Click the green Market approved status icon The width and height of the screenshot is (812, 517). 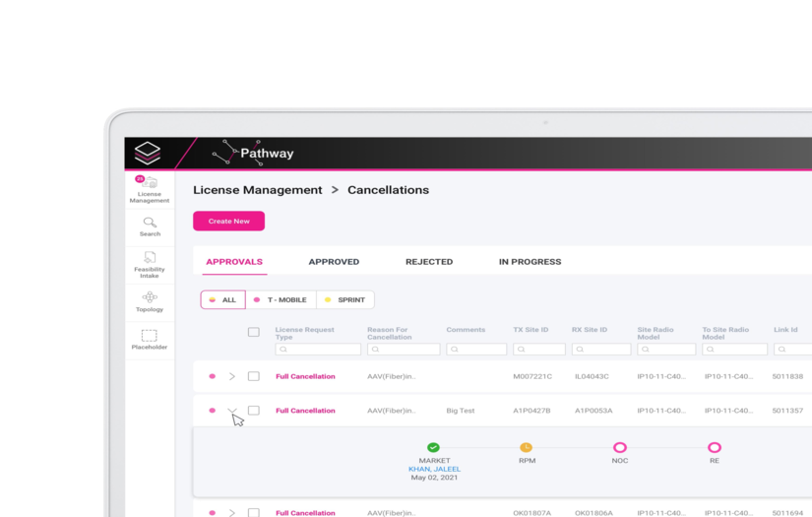click(x=433, y=447)
